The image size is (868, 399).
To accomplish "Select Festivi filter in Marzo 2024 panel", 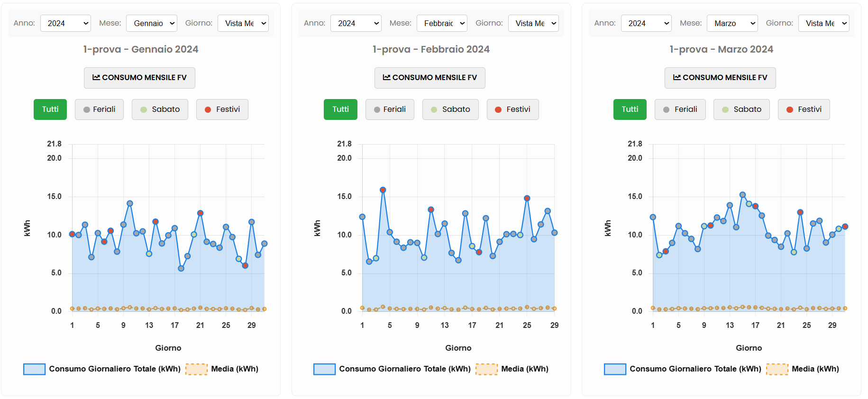I will point(804,109).
